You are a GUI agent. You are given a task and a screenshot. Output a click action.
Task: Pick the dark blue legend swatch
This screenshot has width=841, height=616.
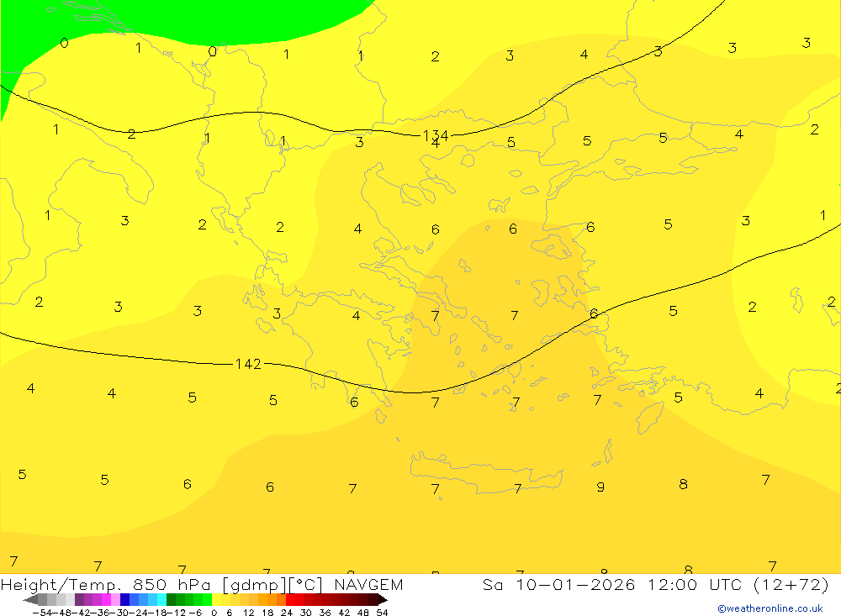125,599
